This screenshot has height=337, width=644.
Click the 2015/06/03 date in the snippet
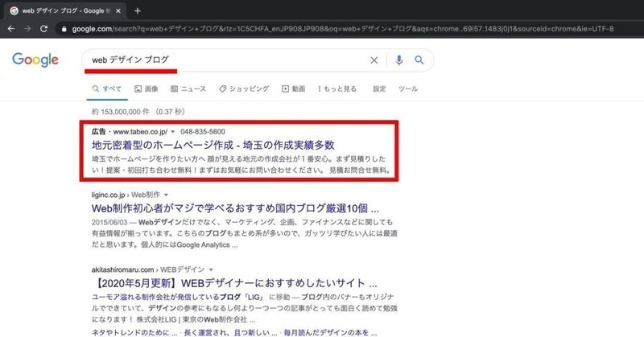[x=109, y=222]
